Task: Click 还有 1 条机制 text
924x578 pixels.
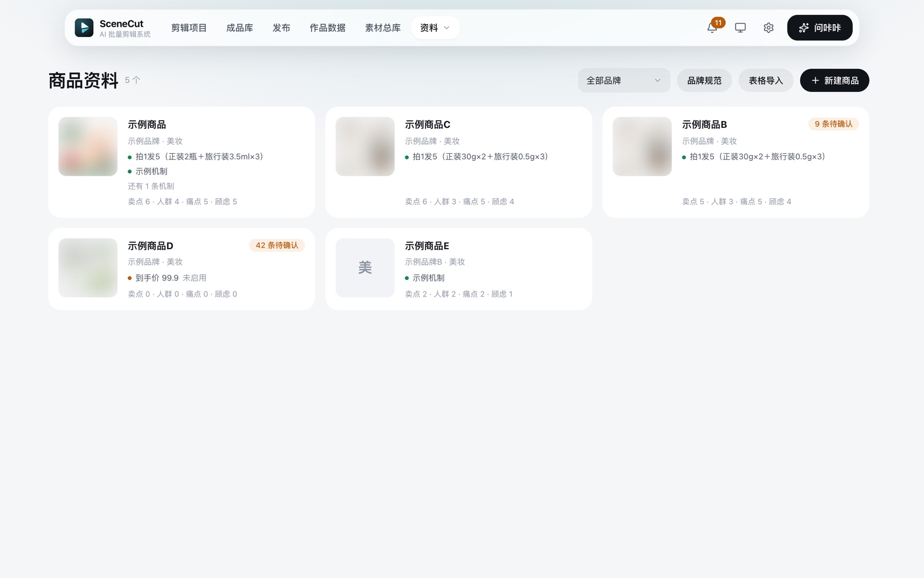Action: 151,187
